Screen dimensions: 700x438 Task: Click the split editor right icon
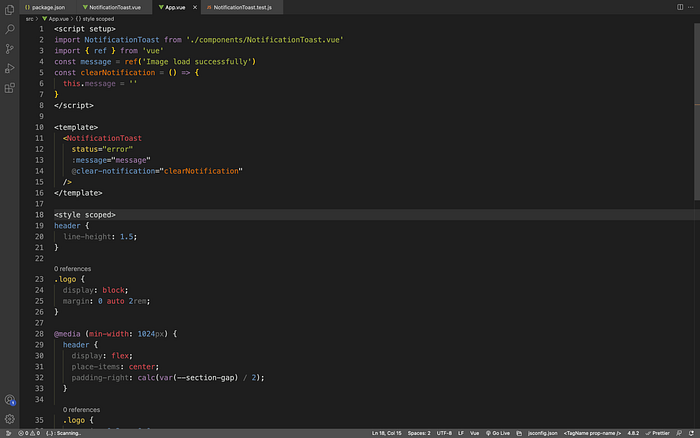point(679,7)
